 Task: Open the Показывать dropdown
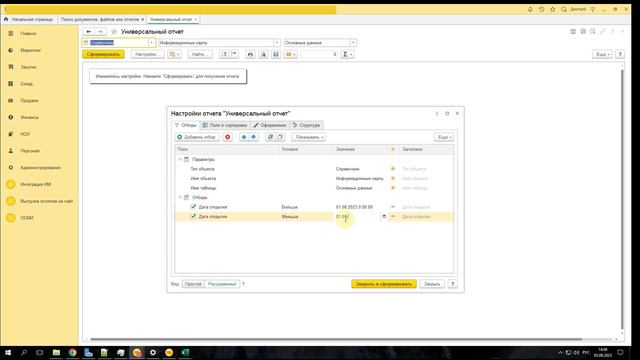(x=309, y=137)
